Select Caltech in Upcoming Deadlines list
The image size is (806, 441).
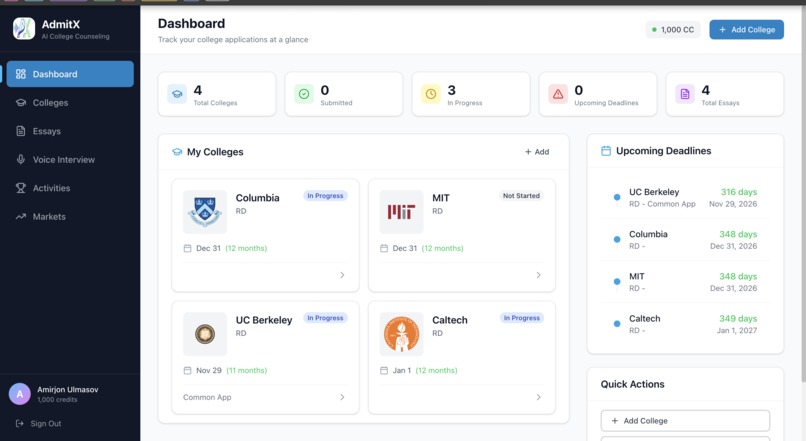click(x=687, y=324)
